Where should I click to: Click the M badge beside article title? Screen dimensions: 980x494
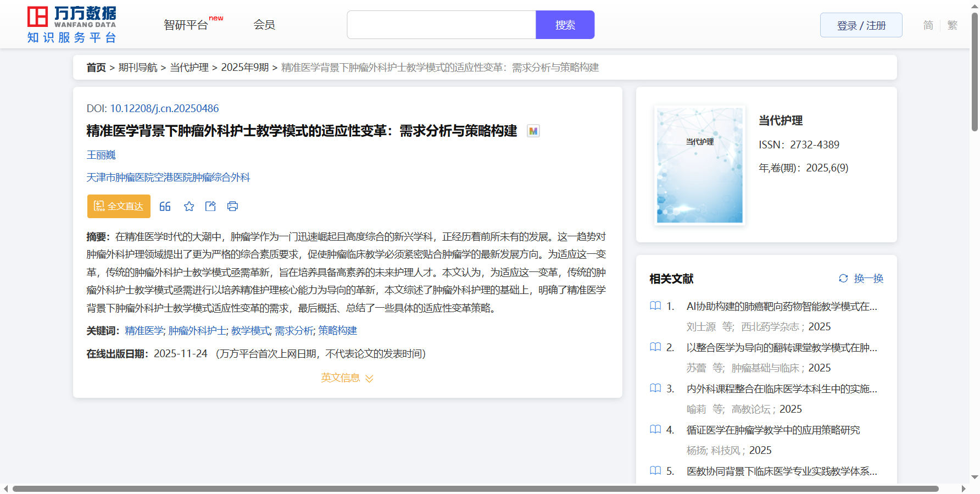(x=533, y=131)
